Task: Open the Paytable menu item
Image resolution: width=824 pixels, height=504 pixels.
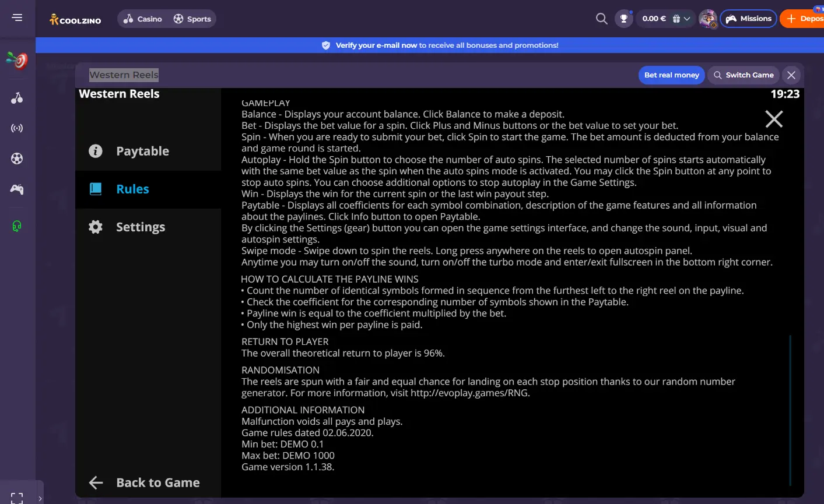Action: click(x=148, y=151)
